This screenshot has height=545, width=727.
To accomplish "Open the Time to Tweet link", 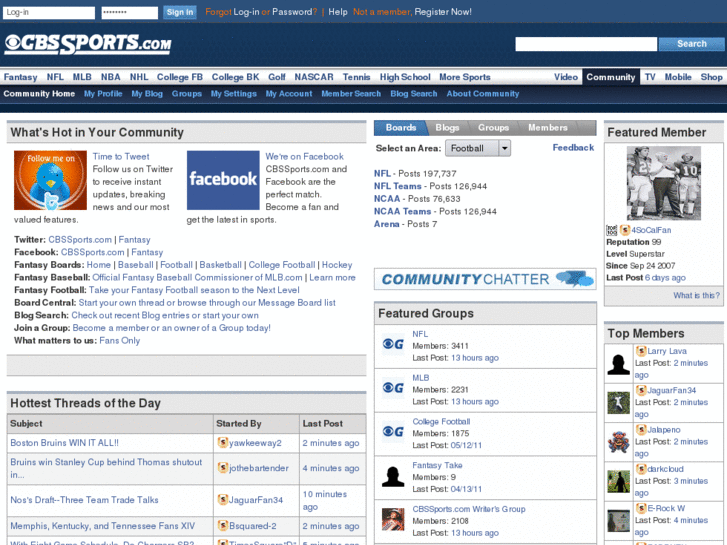I will tap(121, 156).
